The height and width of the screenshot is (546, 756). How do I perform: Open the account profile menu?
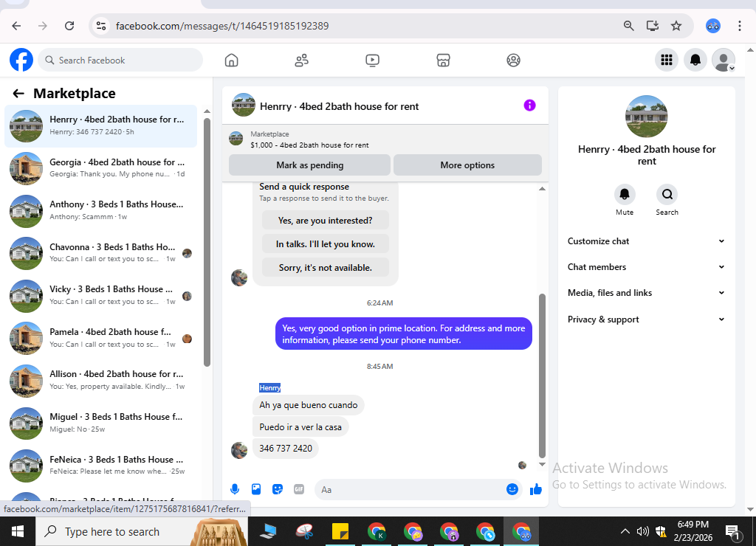724,60
